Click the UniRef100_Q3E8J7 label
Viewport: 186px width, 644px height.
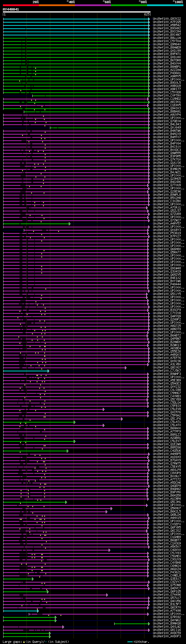pyautogui.click(x=167, y=579)
